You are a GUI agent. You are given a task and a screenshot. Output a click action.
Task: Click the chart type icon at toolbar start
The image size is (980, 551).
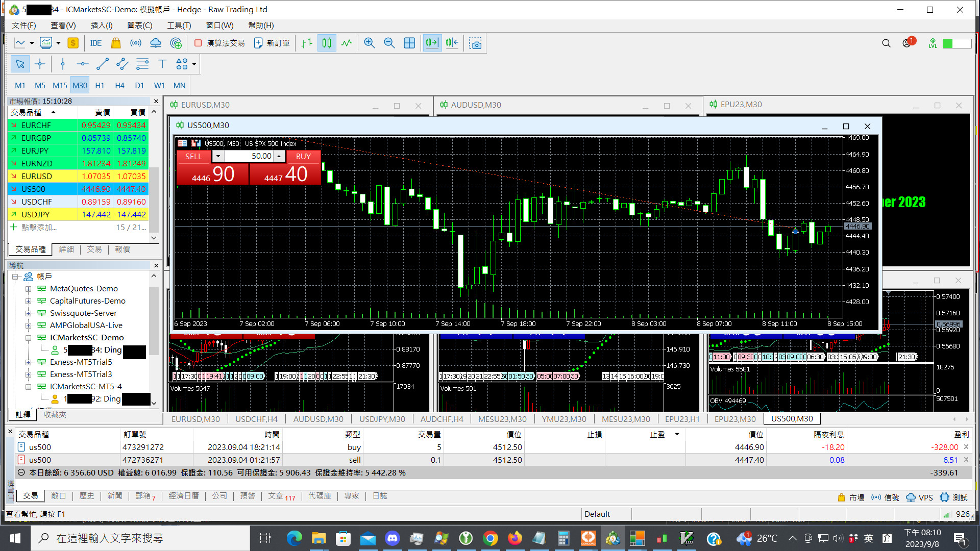[x=19, y=43]
